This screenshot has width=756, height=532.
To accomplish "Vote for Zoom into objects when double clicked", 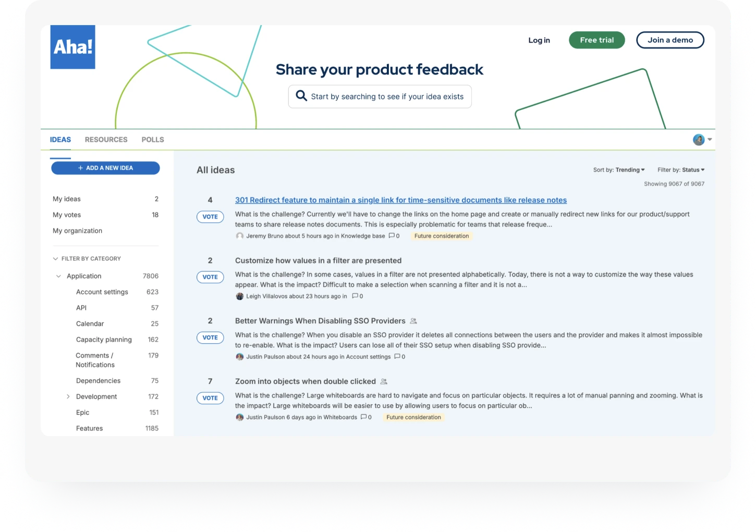I will (x=210, y=398).
